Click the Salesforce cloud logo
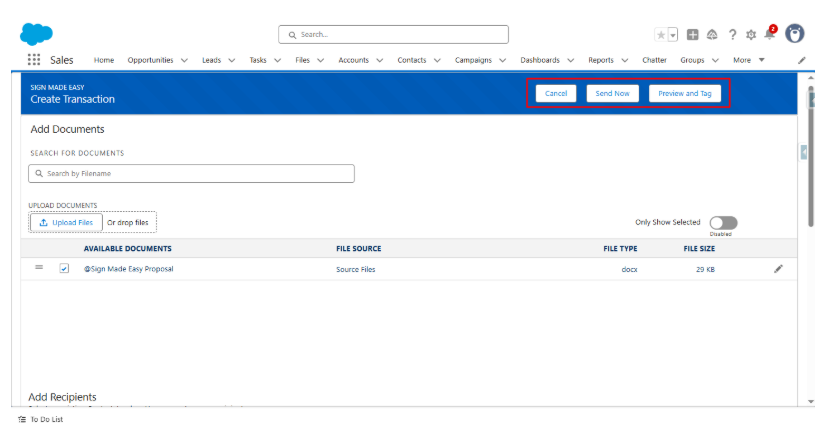 click(36, 34)
